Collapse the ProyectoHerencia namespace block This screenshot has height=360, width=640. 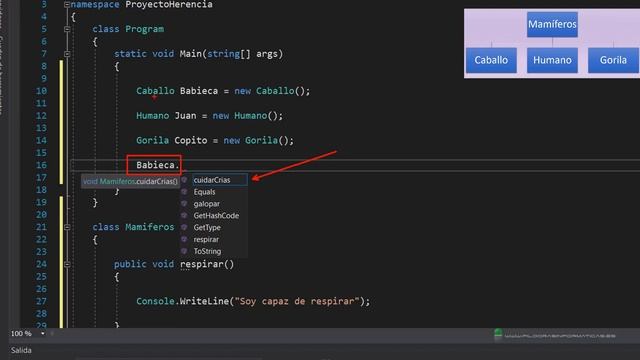click(67, 4)
